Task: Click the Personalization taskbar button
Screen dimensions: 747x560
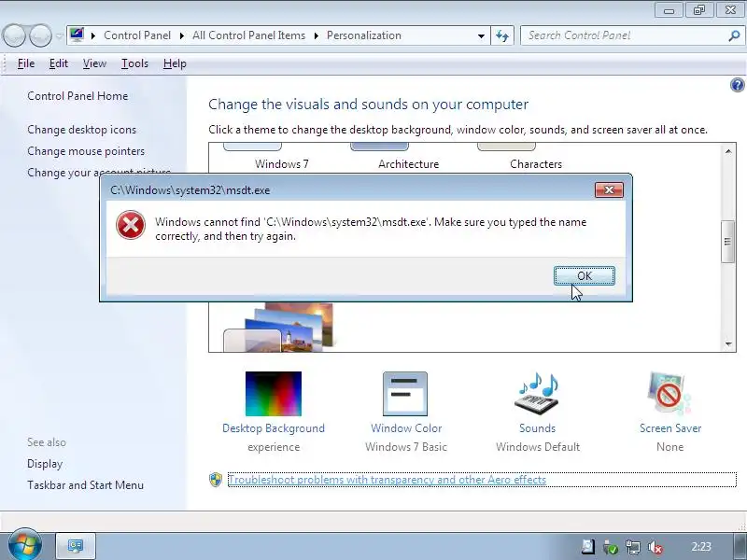Action: (x=76, y=546)
